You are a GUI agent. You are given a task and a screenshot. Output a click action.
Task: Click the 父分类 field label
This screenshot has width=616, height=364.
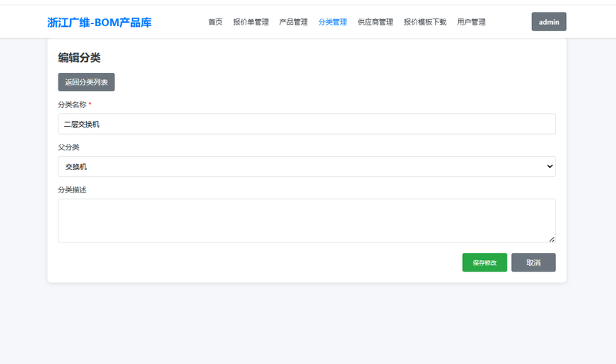[x=69, y=147]
